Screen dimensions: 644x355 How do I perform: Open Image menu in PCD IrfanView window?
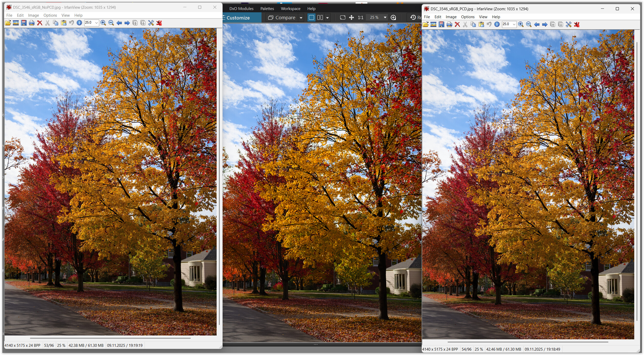coord(451,17)
